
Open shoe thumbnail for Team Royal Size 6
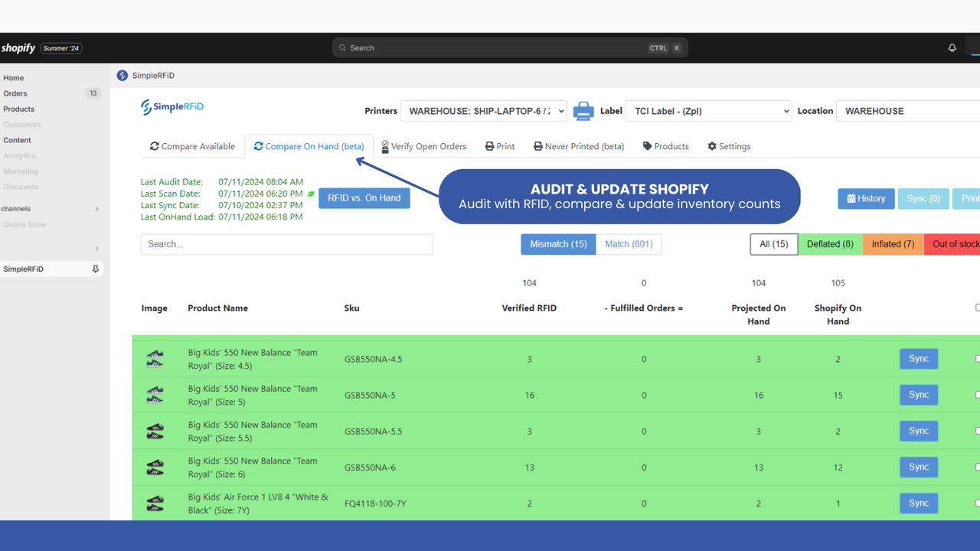click(x=155, y=467)
